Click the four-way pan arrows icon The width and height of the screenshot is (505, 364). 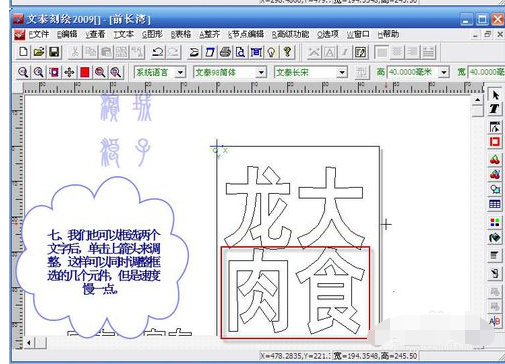(69, 72)
